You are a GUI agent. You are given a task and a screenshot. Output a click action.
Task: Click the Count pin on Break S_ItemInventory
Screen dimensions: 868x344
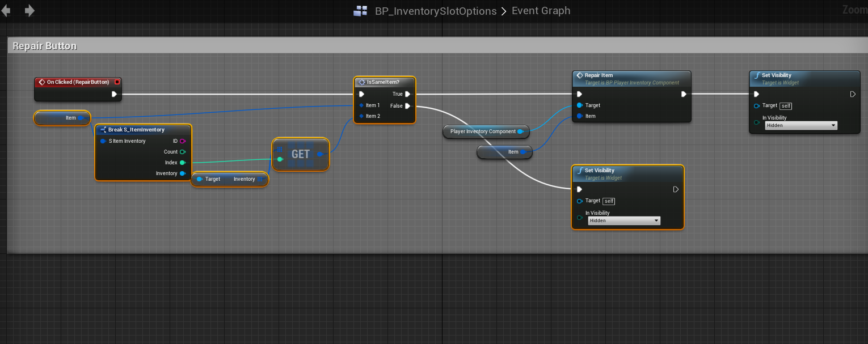point(183,152)
